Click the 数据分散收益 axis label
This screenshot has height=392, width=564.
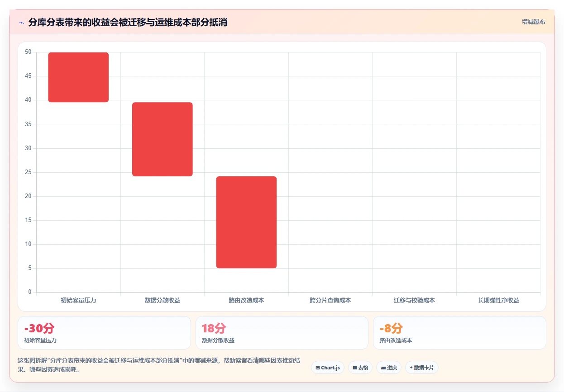pos(163,300)
